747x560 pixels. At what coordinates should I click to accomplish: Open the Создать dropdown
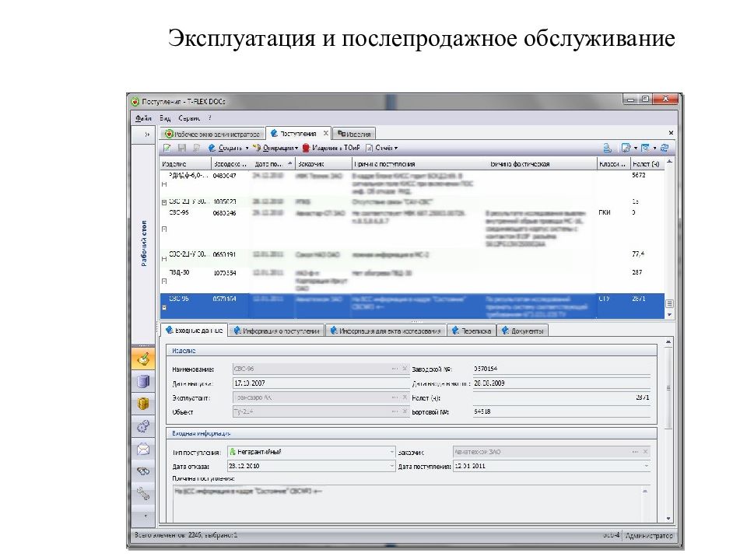[228, 148]
